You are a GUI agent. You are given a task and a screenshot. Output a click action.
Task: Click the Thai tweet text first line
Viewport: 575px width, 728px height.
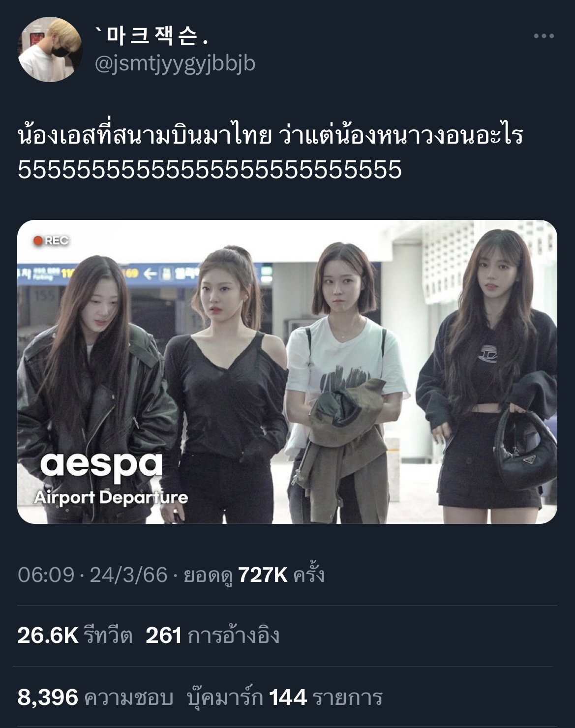click(x=270, y=136)
